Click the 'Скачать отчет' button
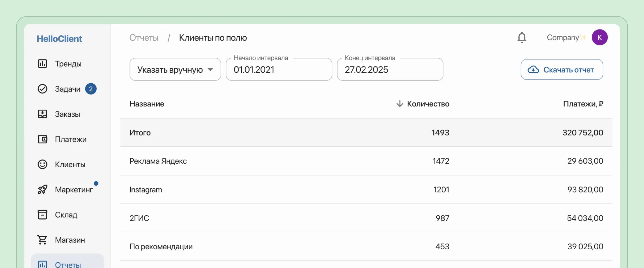This screenshot has height=268, width=644. pos(562,70)
